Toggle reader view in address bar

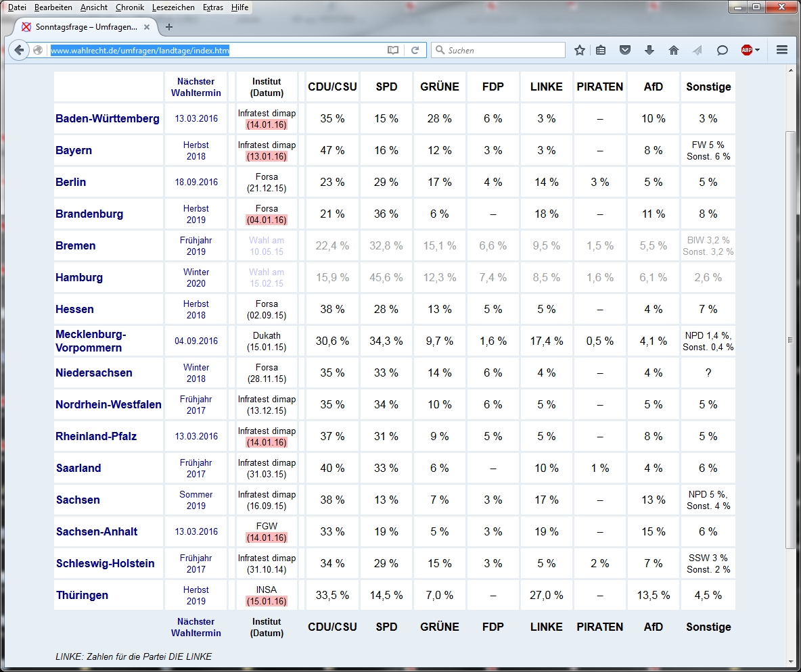392,50
